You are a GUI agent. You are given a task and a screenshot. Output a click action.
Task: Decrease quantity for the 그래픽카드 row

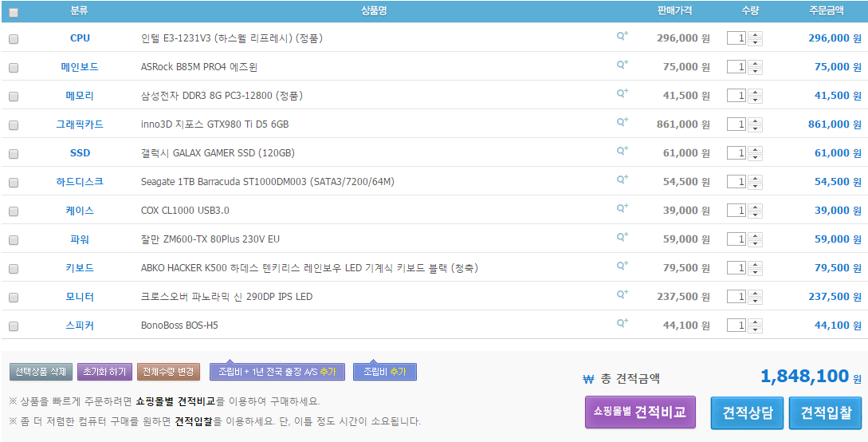pos(755,128)
